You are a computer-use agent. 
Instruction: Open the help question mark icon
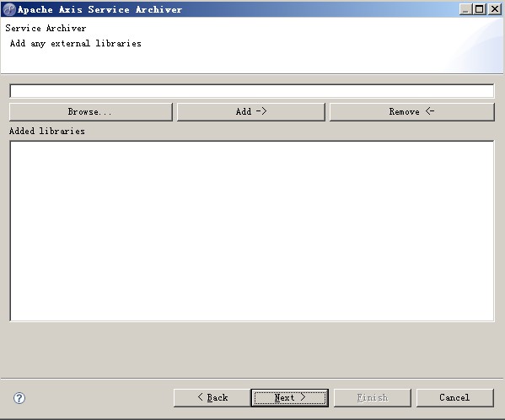(x=19, y=398)
